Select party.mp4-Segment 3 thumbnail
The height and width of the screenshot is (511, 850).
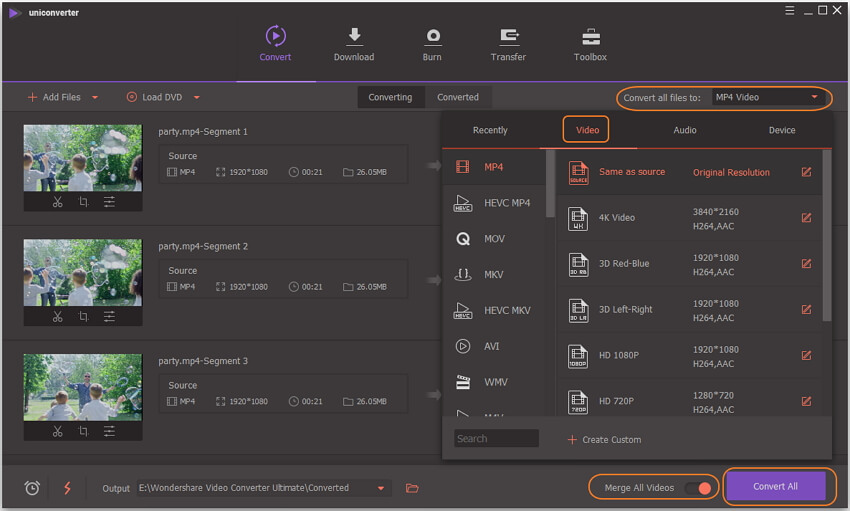(x=83, y=387)
